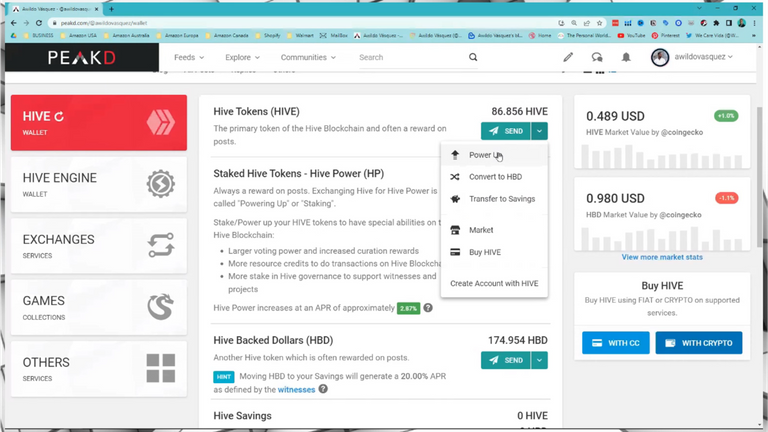Click help icon next to witnesses
Viewport: 768px width, 432px height.
pyautogui.click(x=323, y=389)
